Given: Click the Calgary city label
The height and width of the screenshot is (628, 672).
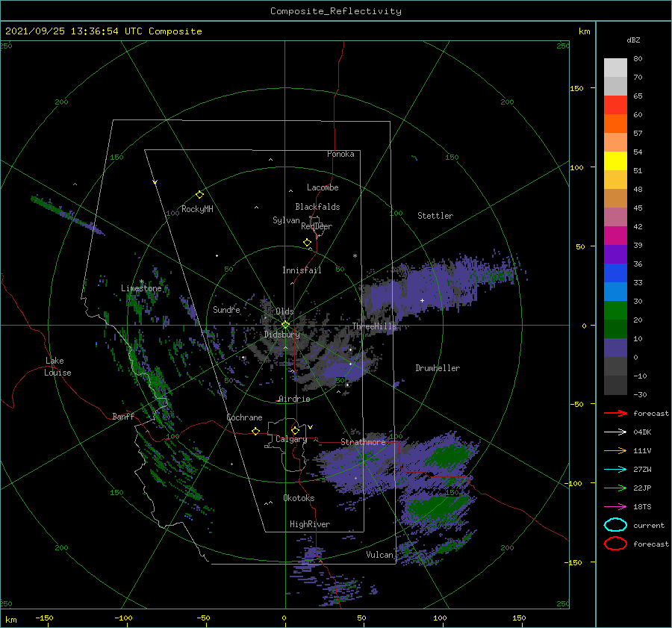Looking at the screenshot, I should coord(291,439).
